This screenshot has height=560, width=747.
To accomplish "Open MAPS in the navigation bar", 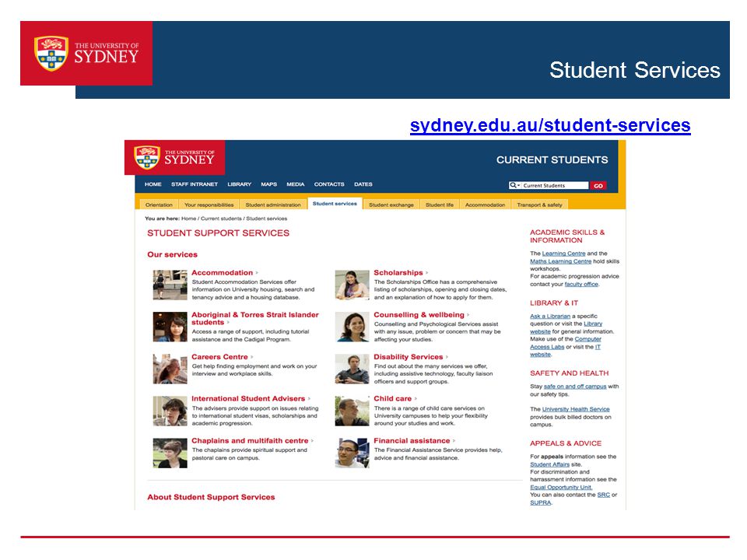I will pyautogui.click(x=268, y=184).
